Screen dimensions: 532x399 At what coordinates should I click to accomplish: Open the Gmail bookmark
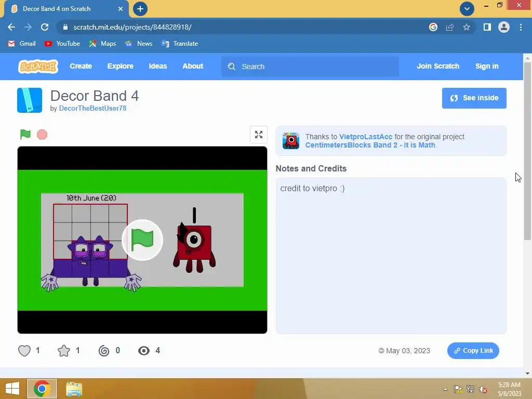(x=22, y=44)
